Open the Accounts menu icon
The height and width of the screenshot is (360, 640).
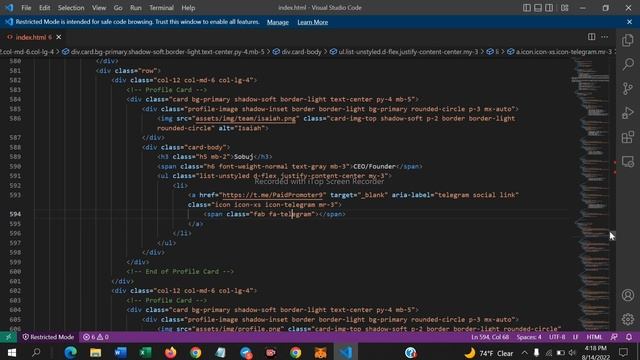(628, 295)
